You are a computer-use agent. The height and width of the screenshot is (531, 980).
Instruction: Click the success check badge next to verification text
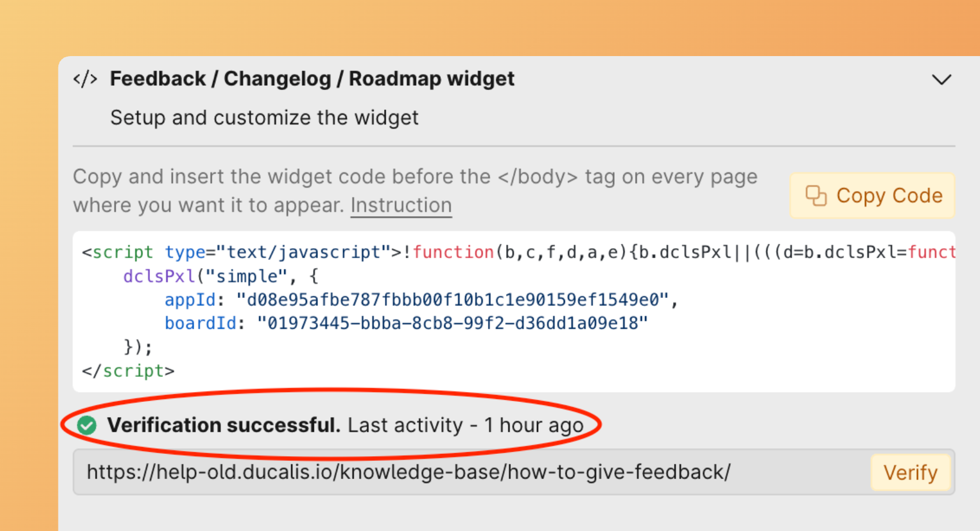pos(86,425)
